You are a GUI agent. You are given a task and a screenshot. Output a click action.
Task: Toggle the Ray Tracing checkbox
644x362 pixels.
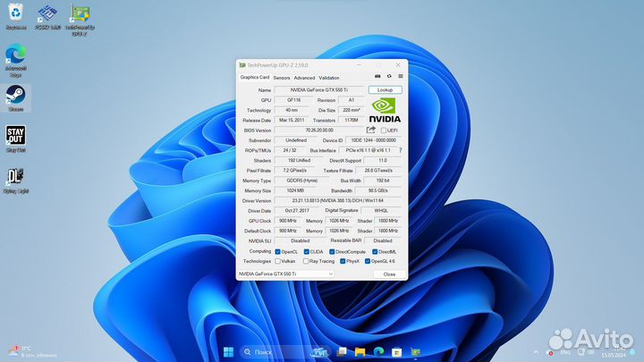pyautogui.click(x=306, y=261)
